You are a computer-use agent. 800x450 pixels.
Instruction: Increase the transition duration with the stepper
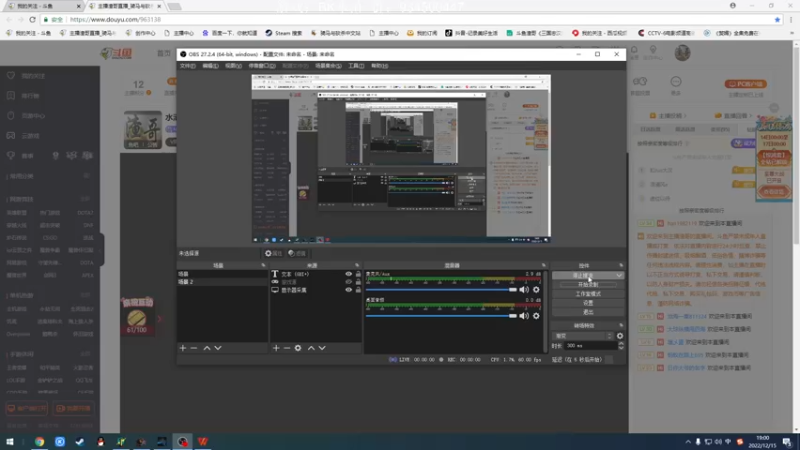click(621, 343)
